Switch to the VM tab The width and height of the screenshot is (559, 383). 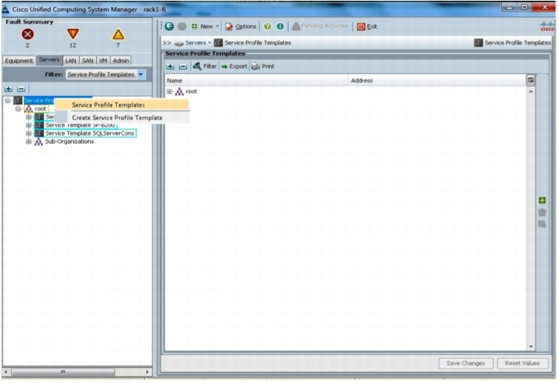coord(103,61)
